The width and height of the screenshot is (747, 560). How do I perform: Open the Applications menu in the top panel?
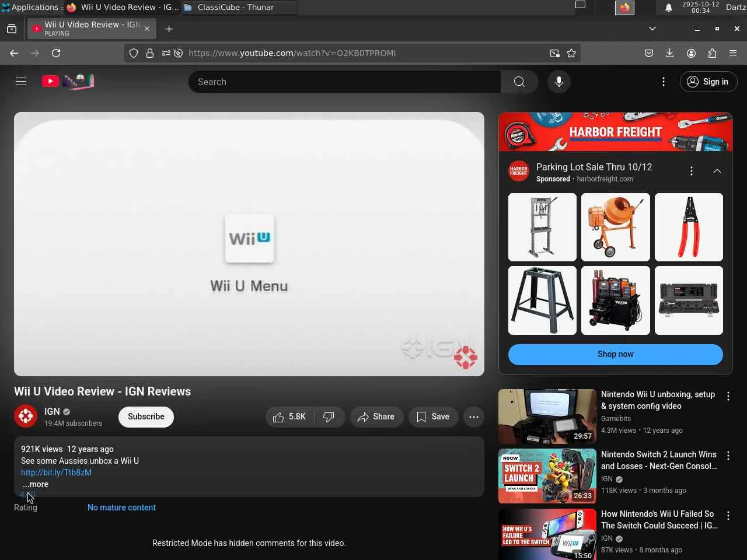(x=30, y=7)
